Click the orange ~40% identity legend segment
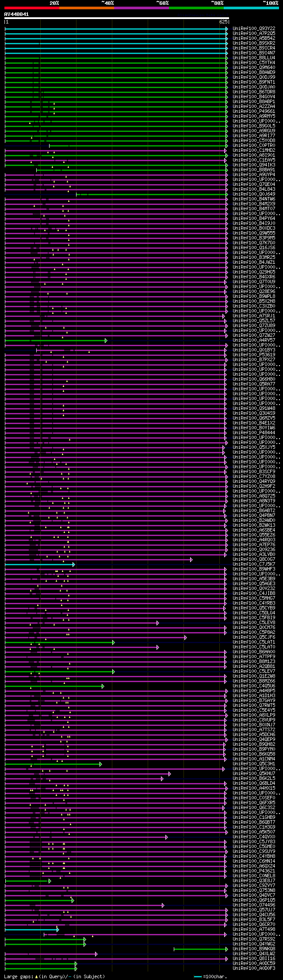283x980 pixels. [x=86, y=8]
